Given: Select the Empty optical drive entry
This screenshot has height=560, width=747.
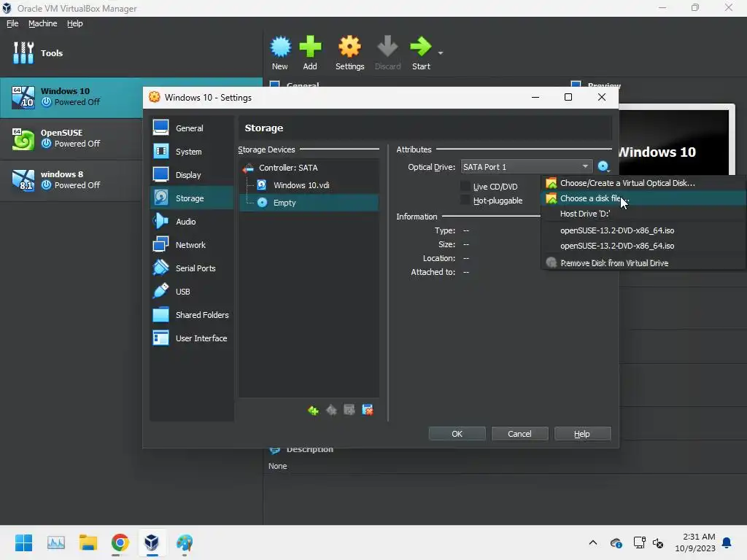Looking at the screenshot, I should pyautogui.click(x=309, y=203).
